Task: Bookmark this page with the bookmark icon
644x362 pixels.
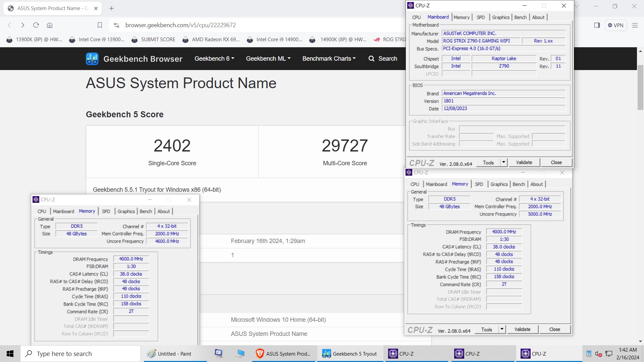Action: tap(100, 25)
